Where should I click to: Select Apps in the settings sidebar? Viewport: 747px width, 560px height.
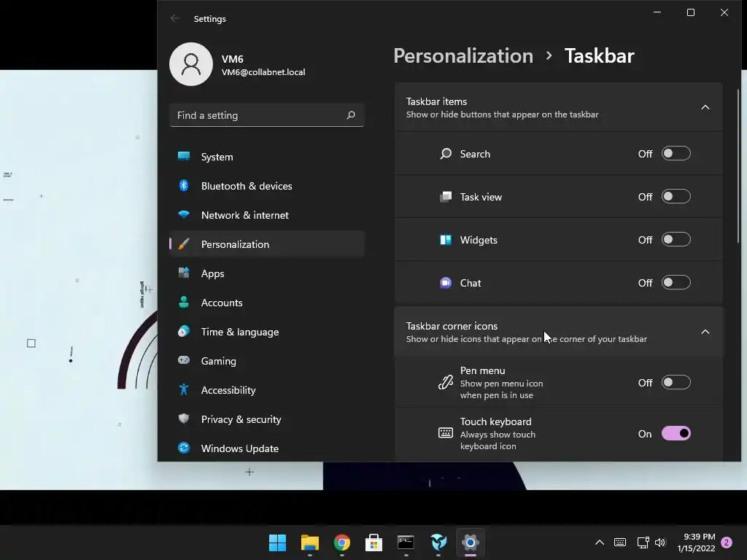point(267,273)
